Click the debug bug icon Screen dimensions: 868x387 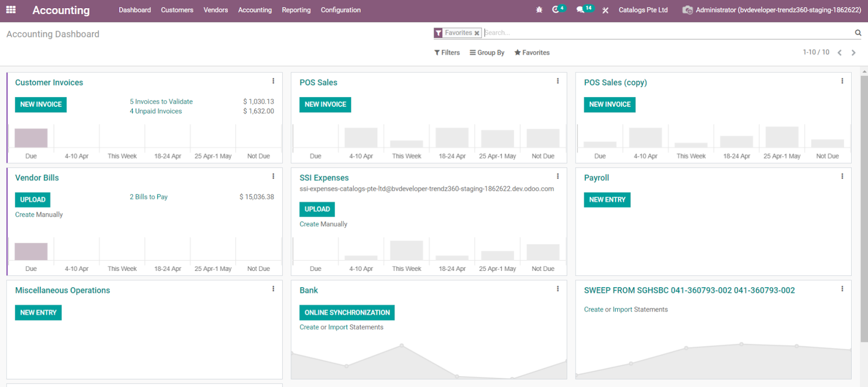(539, 10)
